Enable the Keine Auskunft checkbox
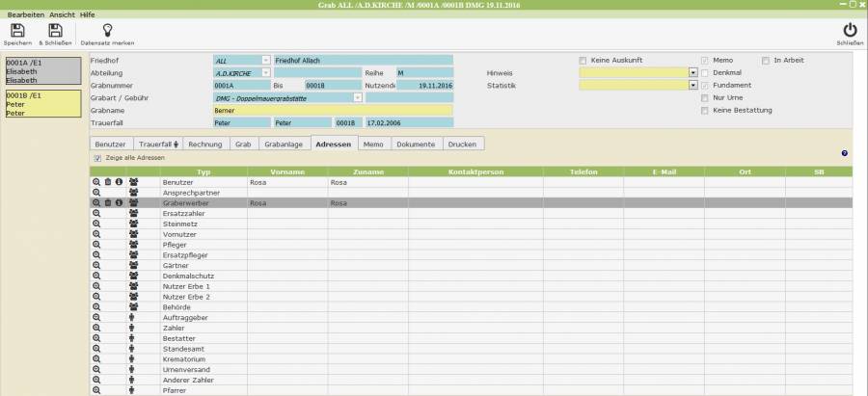This screenshot has height=396, width=868. (583, 60)
